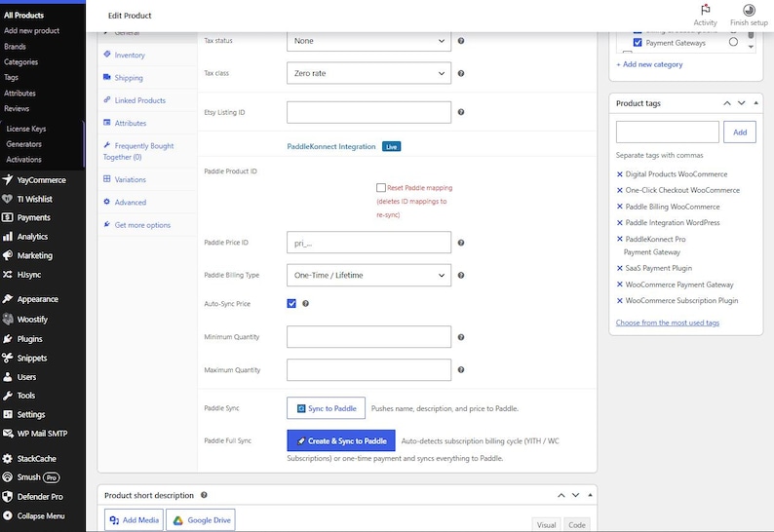Click the Add tag button
The image size is (774, 532).
[x=740, y=133]
